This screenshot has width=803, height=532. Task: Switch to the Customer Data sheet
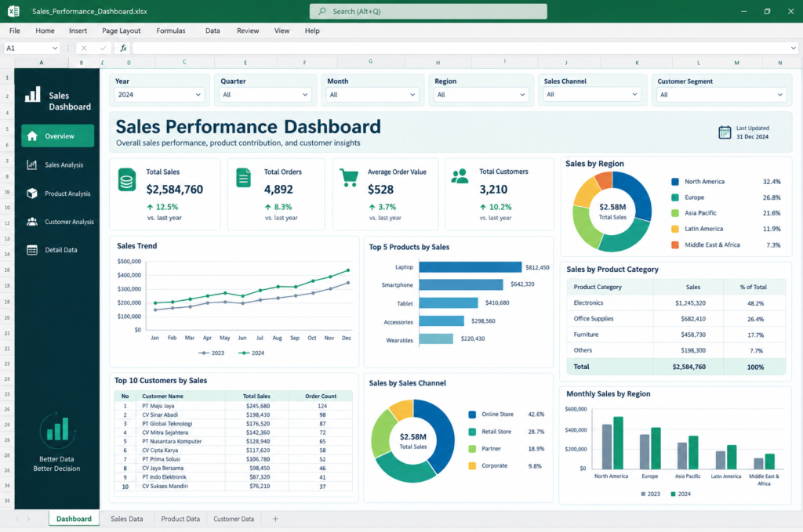point(234,519)
